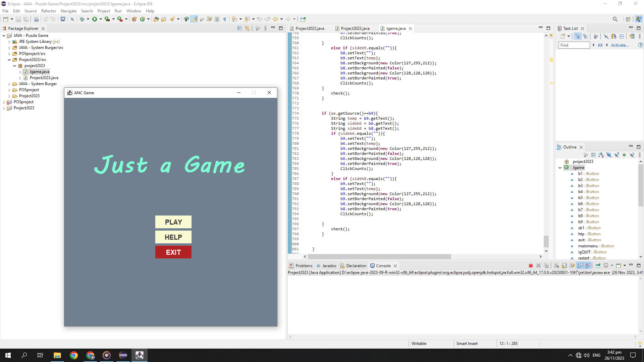The width and height of the screenshot is (644, 362).
Task: Click the Activate... link in Task List
Action: tap(620, 45)
